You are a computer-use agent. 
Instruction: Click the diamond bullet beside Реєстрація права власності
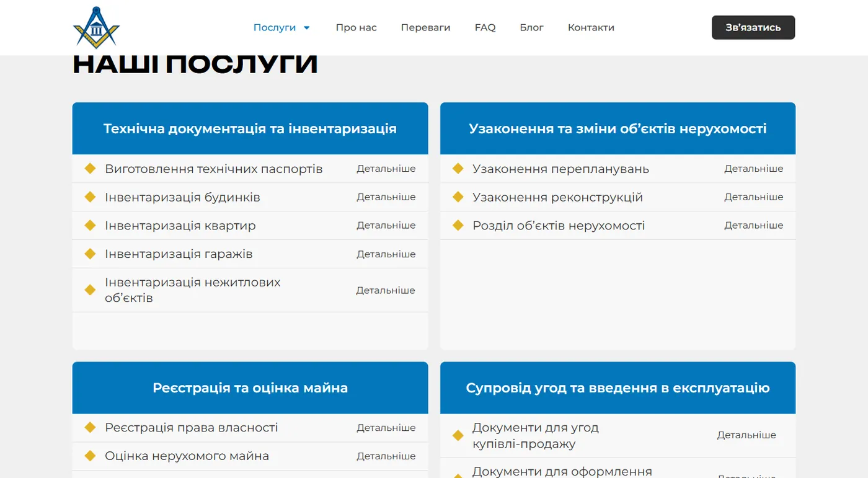90,428
